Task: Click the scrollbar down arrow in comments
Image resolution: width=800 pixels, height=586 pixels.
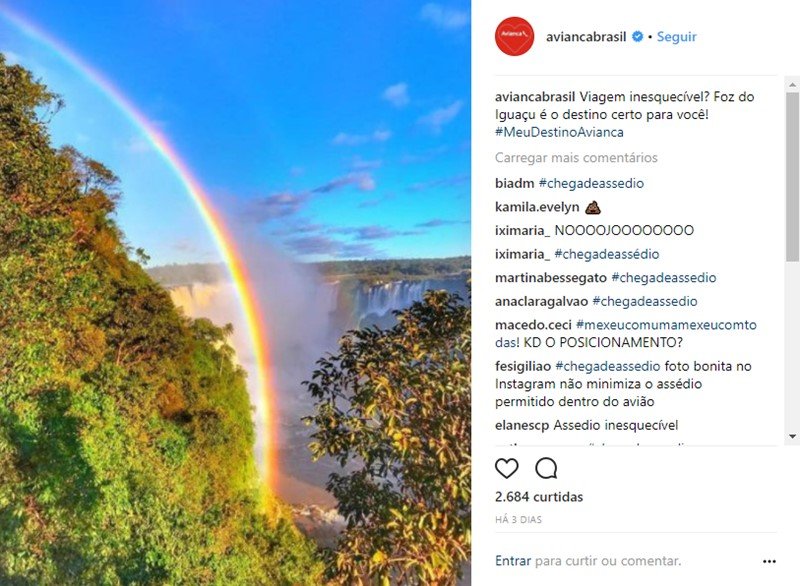Action: pyautogui.click(x=792, y=436)
